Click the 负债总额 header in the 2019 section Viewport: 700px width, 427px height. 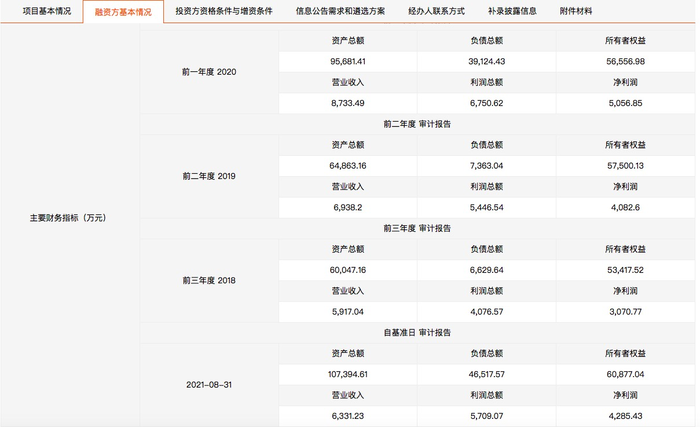coord(487,145)
